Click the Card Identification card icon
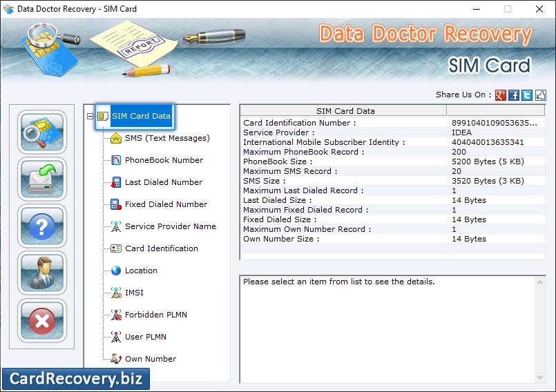Screen dimensions: 556x392 pos(116,248)
